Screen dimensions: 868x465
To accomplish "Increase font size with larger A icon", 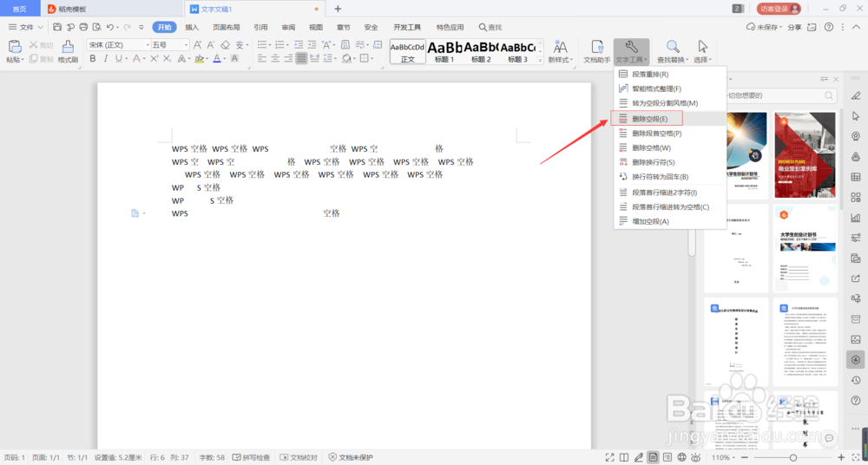I will coord(197,45).
